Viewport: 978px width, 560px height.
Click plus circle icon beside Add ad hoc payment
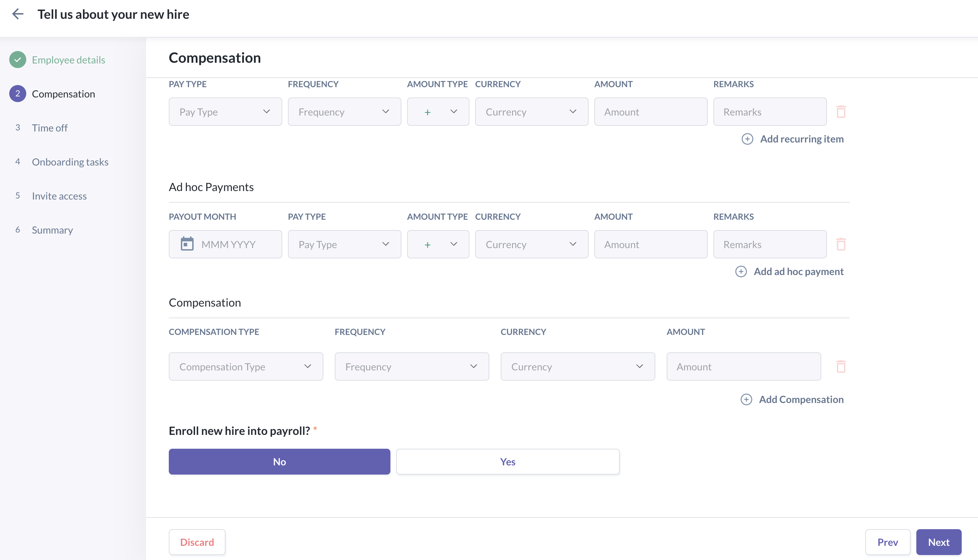[x=741, y=271]
